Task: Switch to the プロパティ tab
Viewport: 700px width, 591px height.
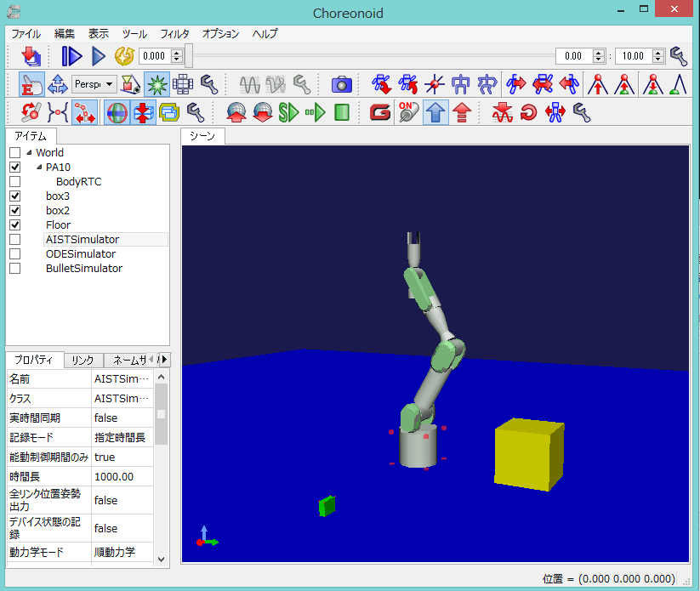Action: [x=34, y=360]
